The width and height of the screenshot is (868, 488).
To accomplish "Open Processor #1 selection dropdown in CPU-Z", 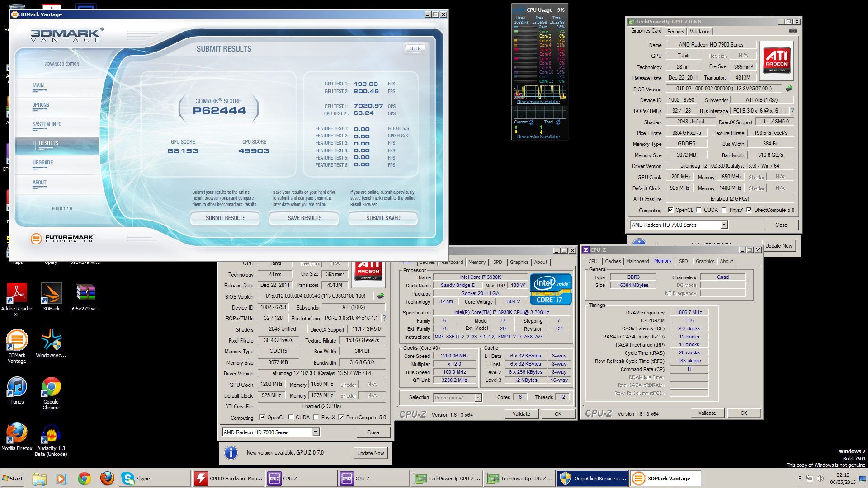I will 478,398.
